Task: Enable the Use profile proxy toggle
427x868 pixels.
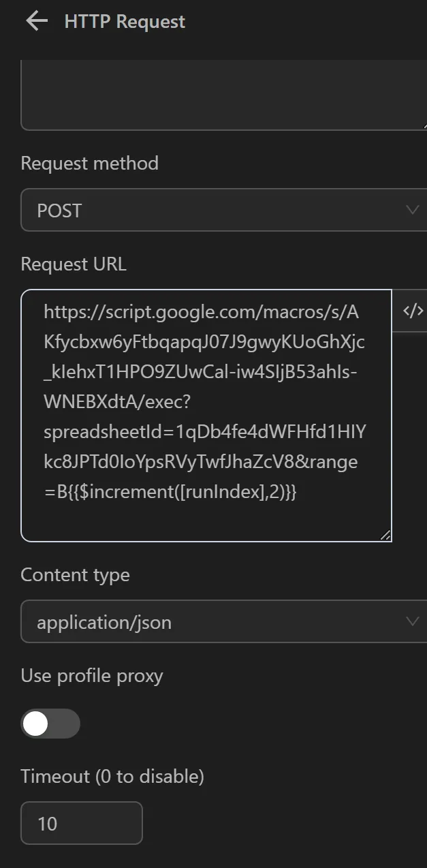Action: pyautogui.click(x=50, y=724)
